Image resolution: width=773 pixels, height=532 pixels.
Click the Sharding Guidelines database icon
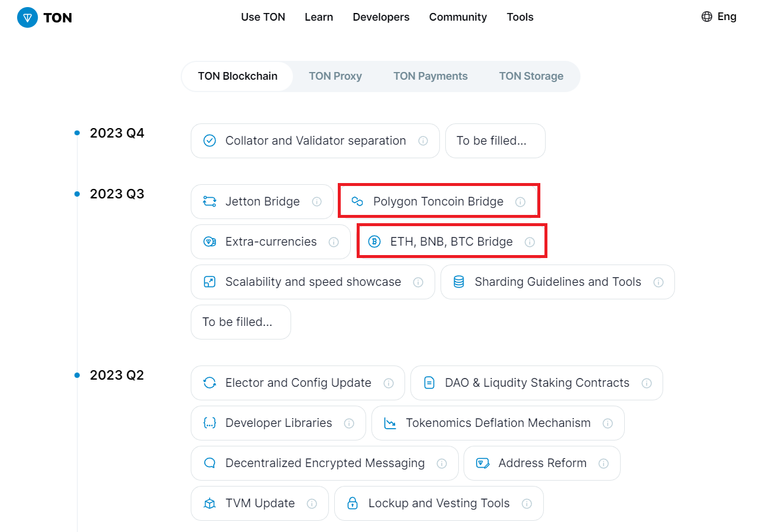coord(459,282)
